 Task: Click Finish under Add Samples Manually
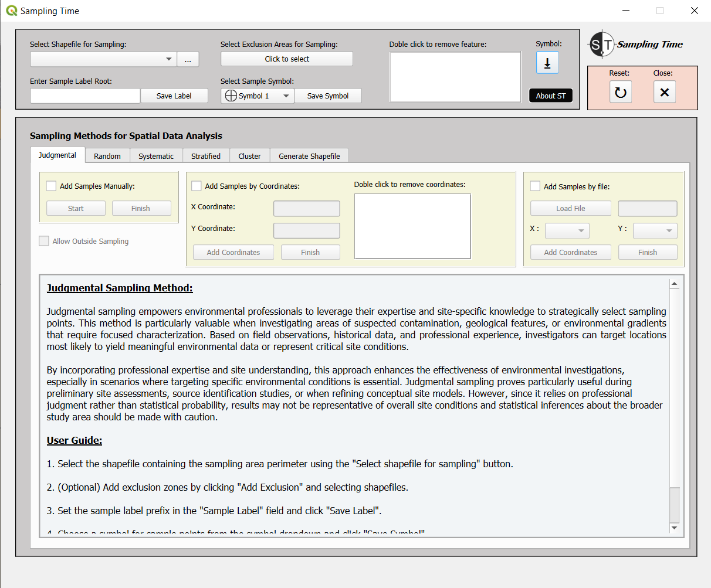click(141, 208)
